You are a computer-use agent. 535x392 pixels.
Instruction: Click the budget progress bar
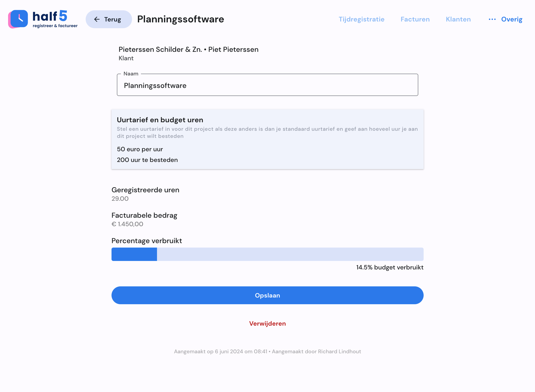tap(267, 254)
